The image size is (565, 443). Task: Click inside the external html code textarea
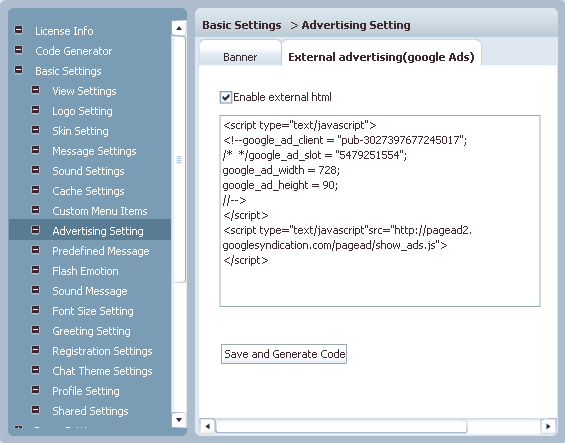(380, 211)
